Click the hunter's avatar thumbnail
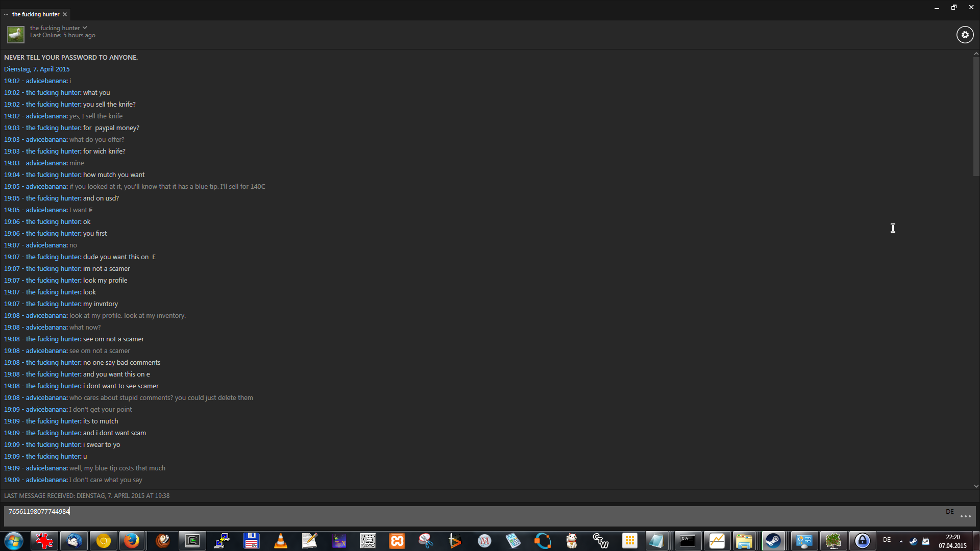This screenshot has height=551, width=980. click(15, 35)
